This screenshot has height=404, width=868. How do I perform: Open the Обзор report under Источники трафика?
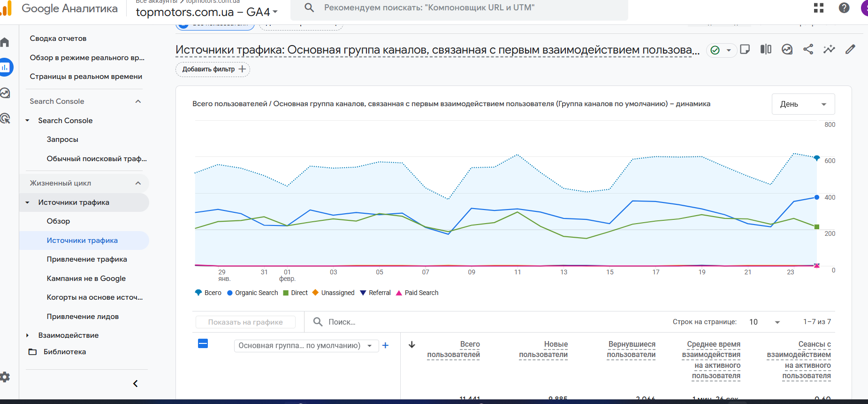(58, 221)
